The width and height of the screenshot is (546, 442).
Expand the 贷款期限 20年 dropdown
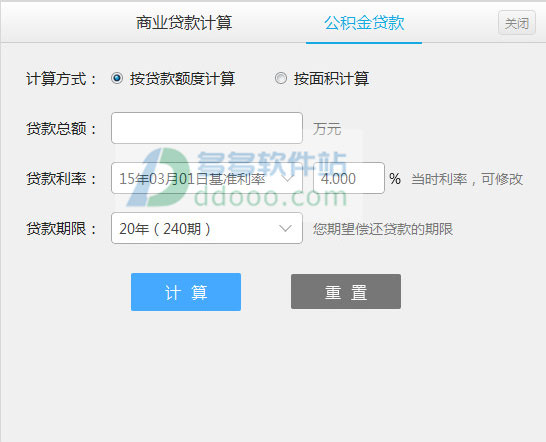[x=207, y=228]
